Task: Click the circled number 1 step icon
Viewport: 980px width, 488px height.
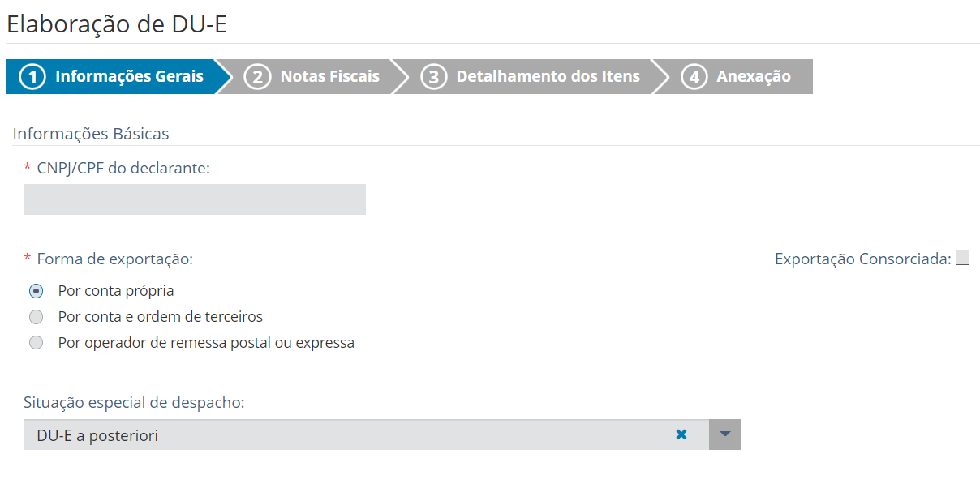Action: [32, 77]
